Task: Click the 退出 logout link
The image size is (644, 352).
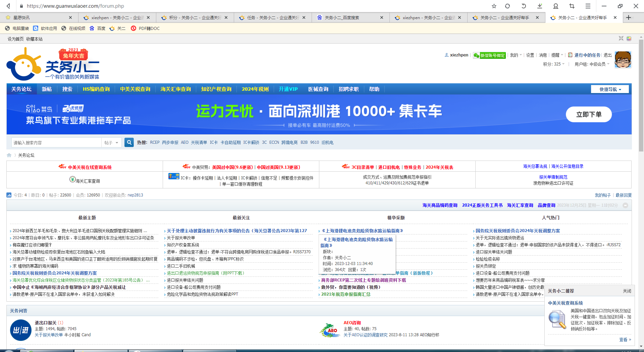Action: [608, 55]
